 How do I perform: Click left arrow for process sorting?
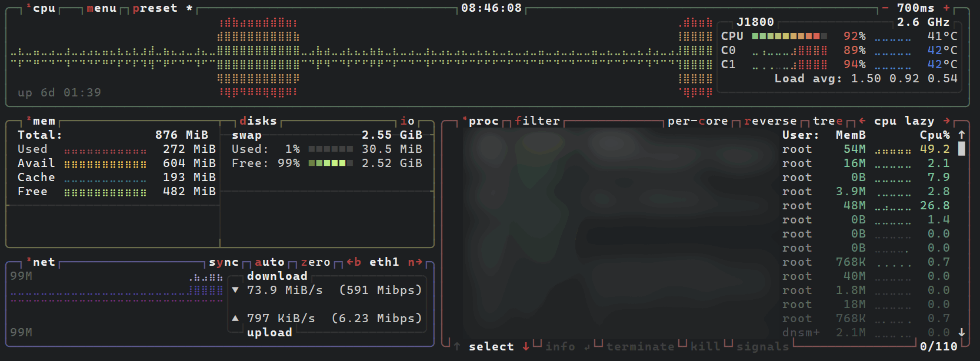point(862,121)
